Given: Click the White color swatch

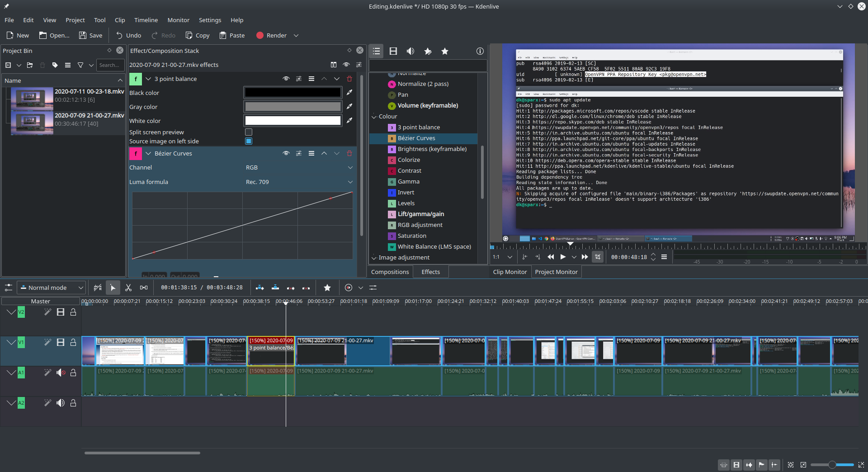Looking at the screenshot, I should pyautogui.click(x=292, y=121).
